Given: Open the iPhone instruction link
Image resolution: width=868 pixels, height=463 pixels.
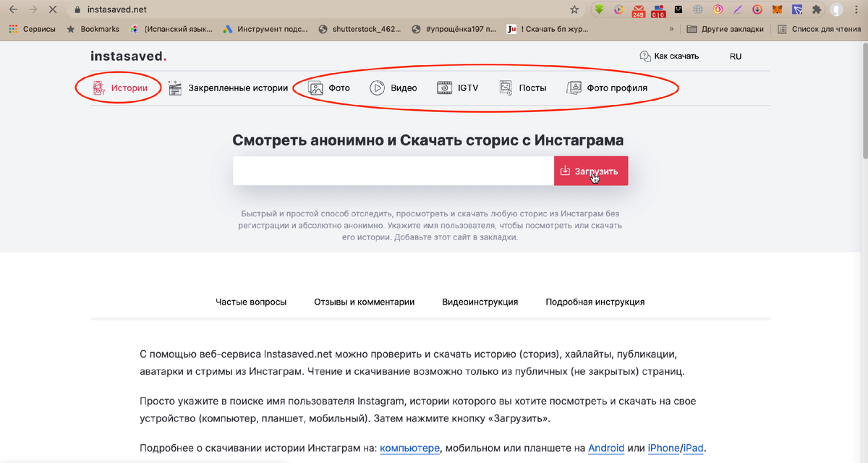Looking at the screenshot, I should pos(663,448).
